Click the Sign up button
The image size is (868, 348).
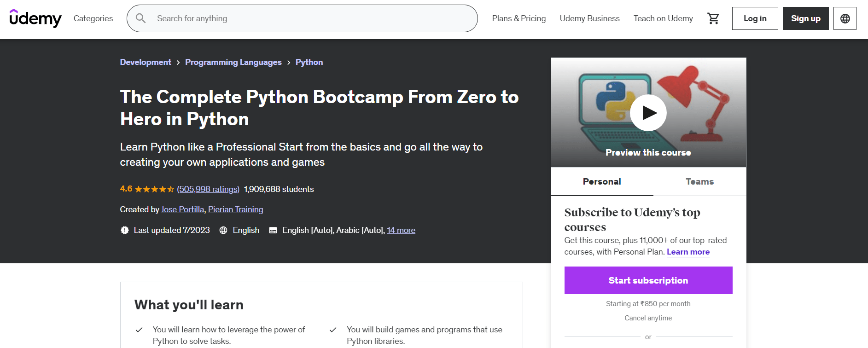pyautogui.click(x=806, y=18)
